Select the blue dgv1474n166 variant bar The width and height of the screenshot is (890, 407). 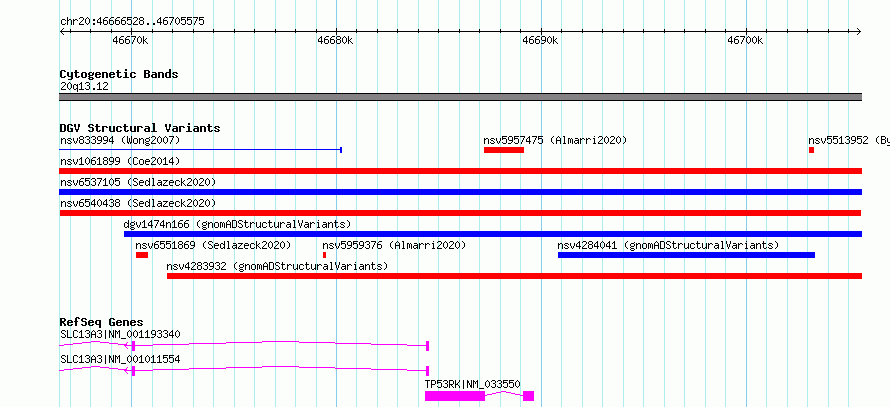[493, 234]
